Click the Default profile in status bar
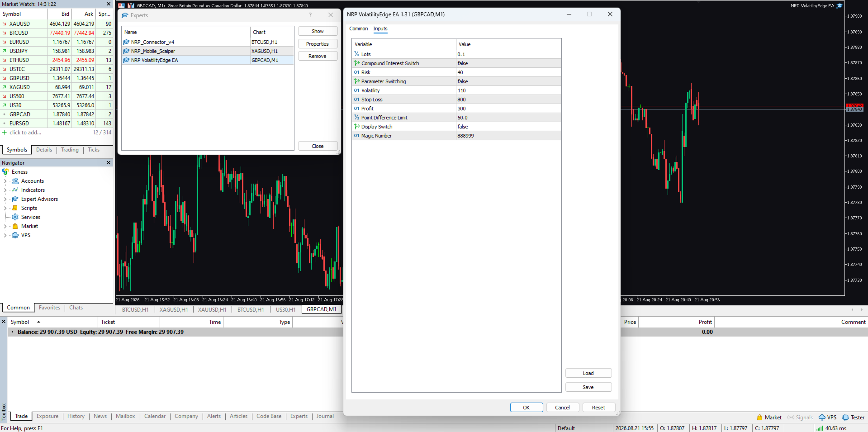Image resolution: width=868 pixels, height=432 pixels. click(x=566, y=428)
